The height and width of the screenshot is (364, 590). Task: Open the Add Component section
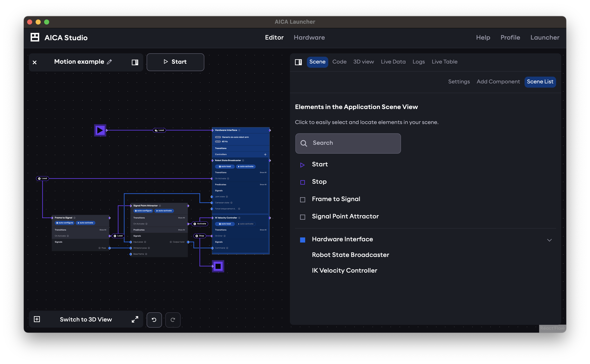coord(498,82)
